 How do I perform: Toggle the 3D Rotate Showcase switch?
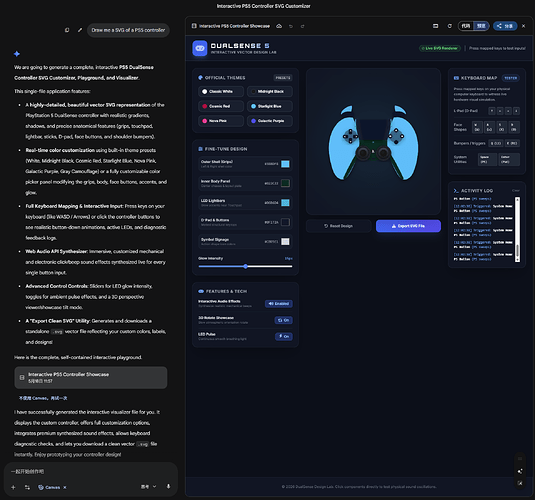pyautogui.click(x=284, y=320)
